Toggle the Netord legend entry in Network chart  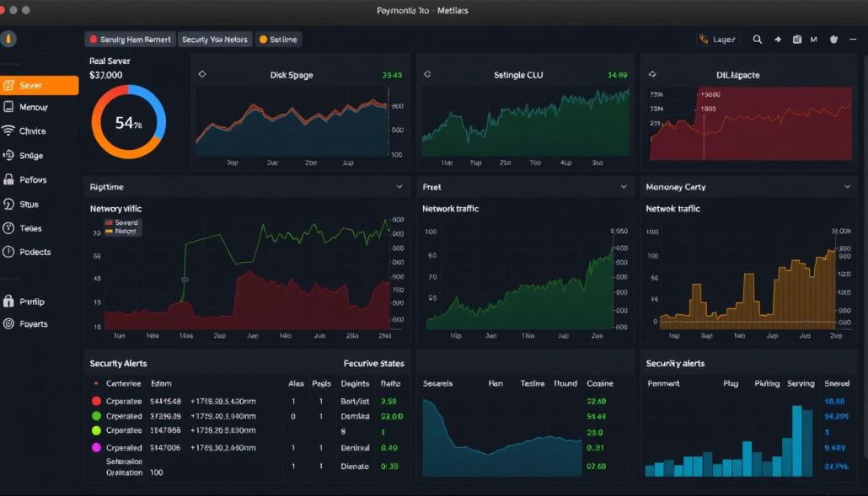124,230
